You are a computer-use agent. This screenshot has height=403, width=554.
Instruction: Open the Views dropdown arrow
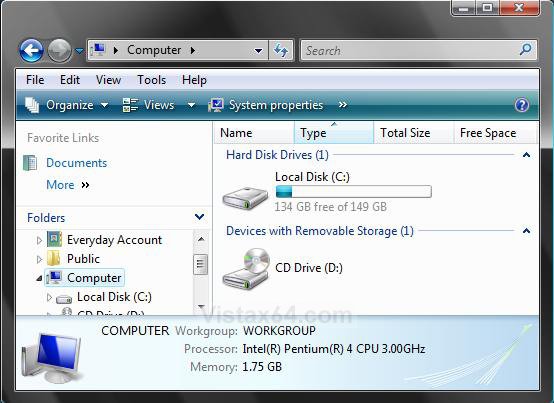pyautogui.click(x=191, y=105)
